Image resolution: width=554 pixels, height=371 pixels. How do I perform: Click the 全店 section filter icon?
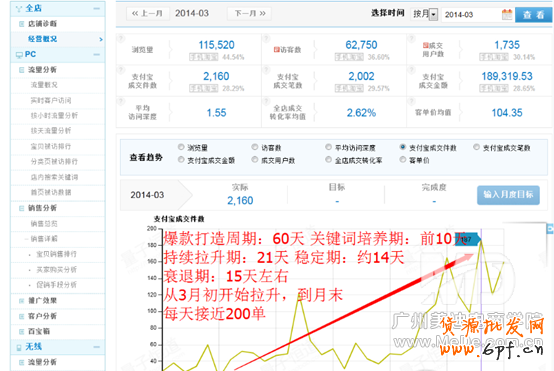pyautogui.click(x=19, y=9)
